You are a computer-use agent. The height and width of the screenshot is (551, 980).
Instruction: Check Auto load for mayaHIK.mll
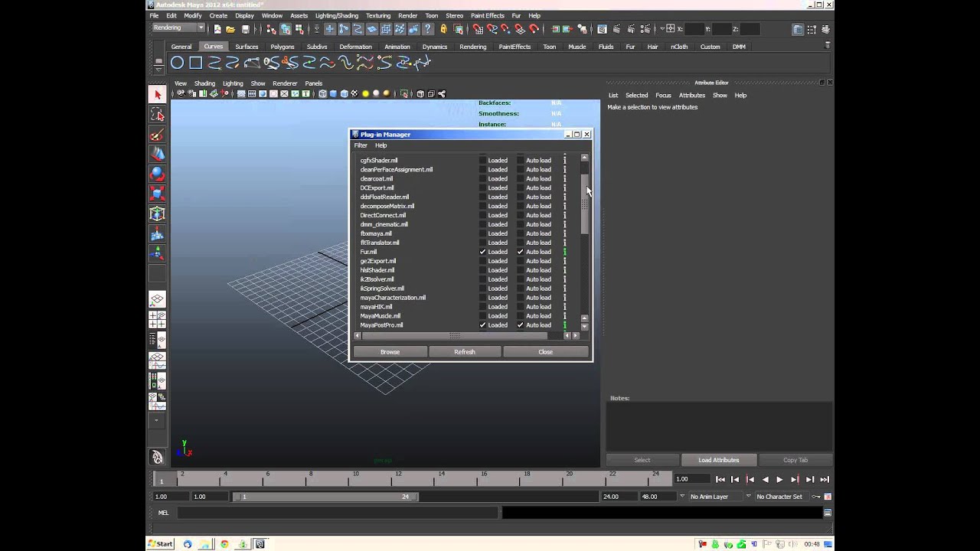point(521,307)
